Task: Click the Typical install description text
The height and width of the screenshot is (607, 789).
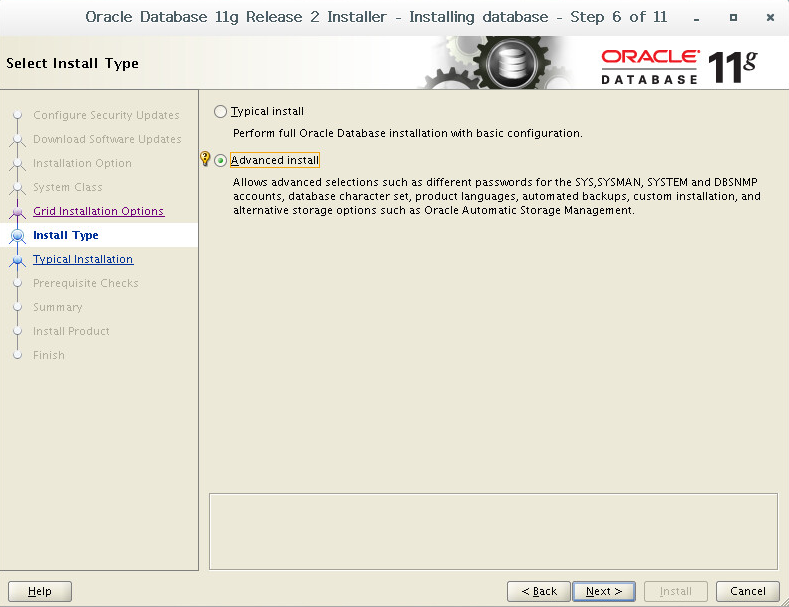Action: [408, 133]
